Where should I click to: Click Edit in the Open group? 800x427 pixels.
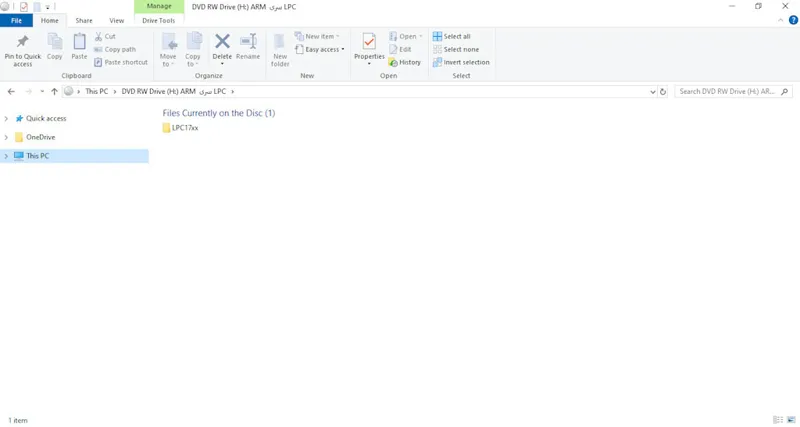click(400, 49)
